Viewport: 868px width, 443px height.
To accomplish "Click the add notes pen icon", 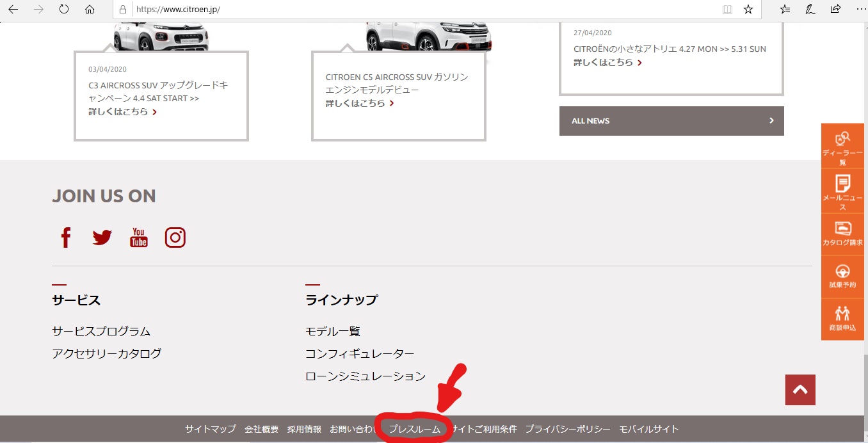I will tap(810, 10).
